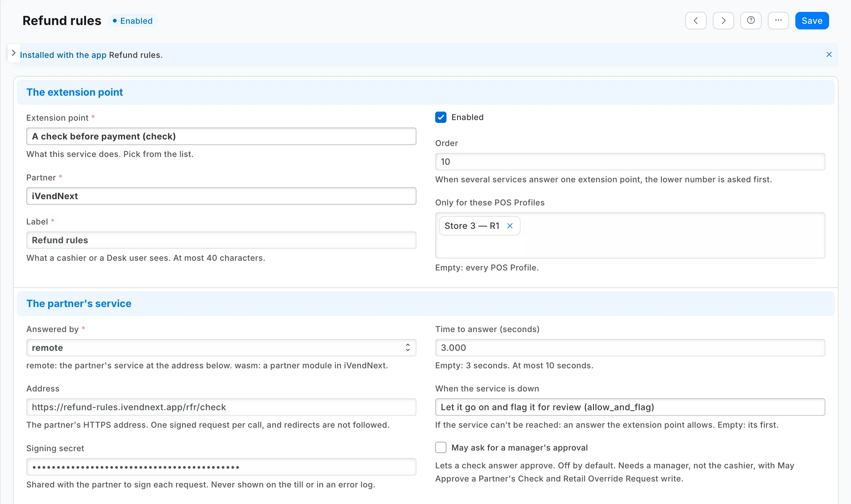
Task: Open the three-dots more actions menu
Action: [778, 21]
